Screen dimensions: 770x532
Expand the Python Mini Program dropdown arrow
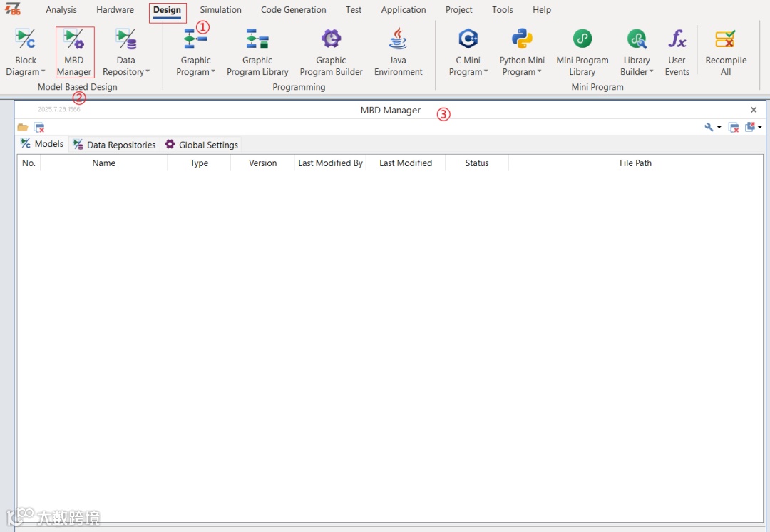pos(539,72)
